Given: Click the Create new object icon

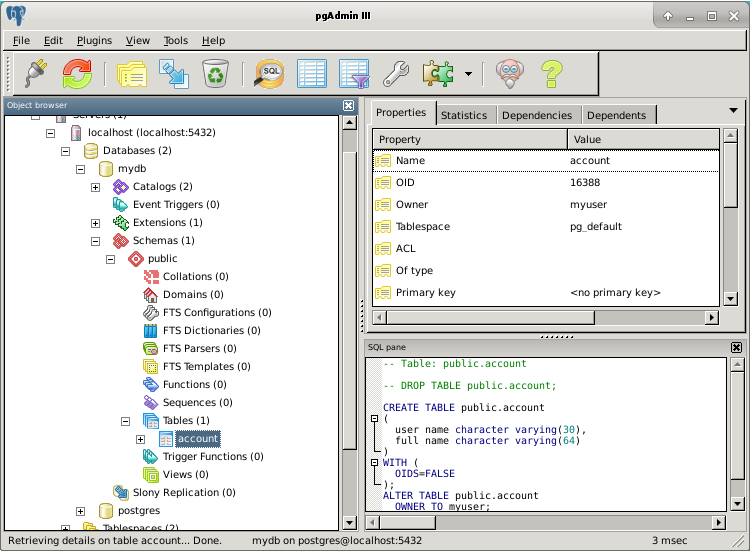Looking at the screenshot, I should click(x=174, y=74).
